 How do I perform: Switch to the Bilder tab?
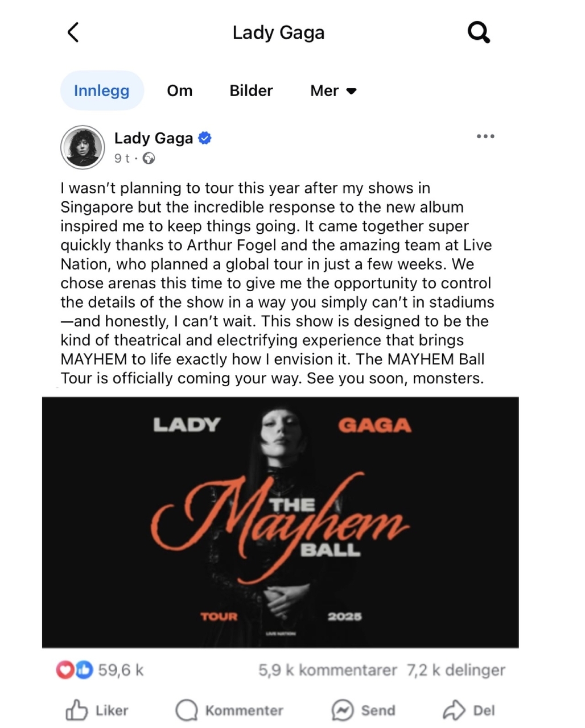click(251, 91)
